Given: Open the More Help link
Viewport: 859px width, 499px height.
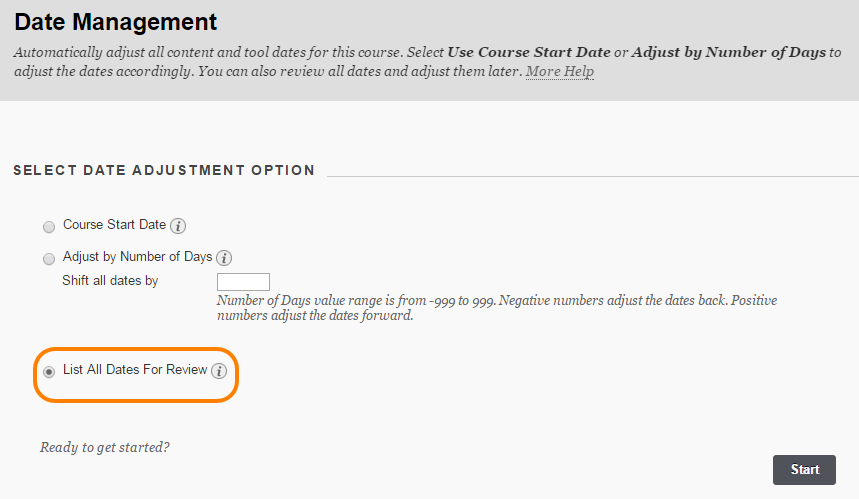Looking at the screenshot, I should point(559,72).
